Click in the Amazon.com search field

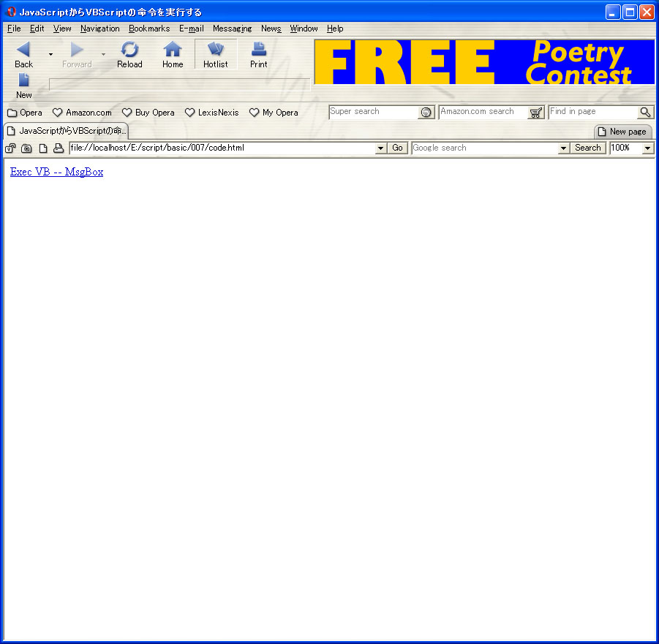[x=483, y=112]
